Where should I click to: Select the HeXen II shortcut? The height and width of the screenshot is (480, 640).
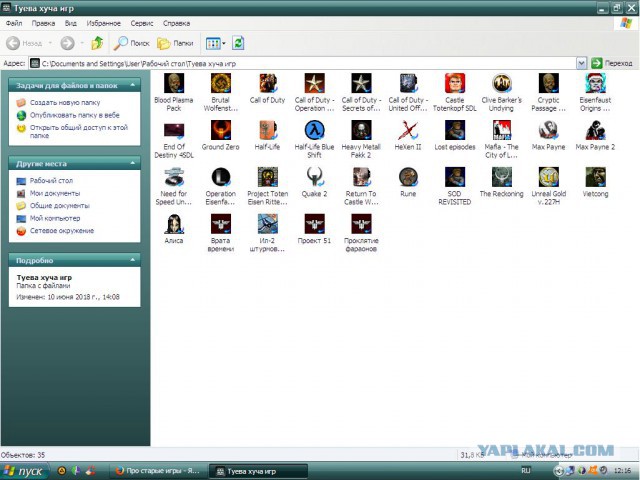pos(408,130)
